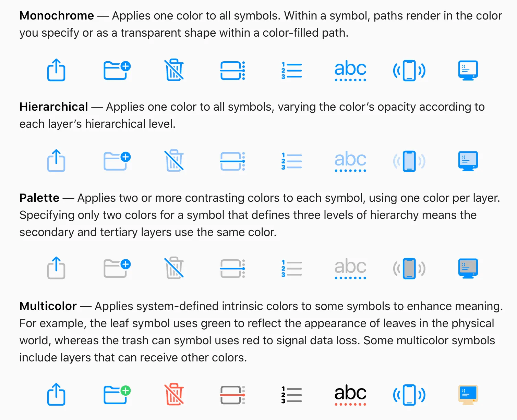Screen dimensions: 517x420
Task: Click the monochrome share icon
Action: click(56, 70)
